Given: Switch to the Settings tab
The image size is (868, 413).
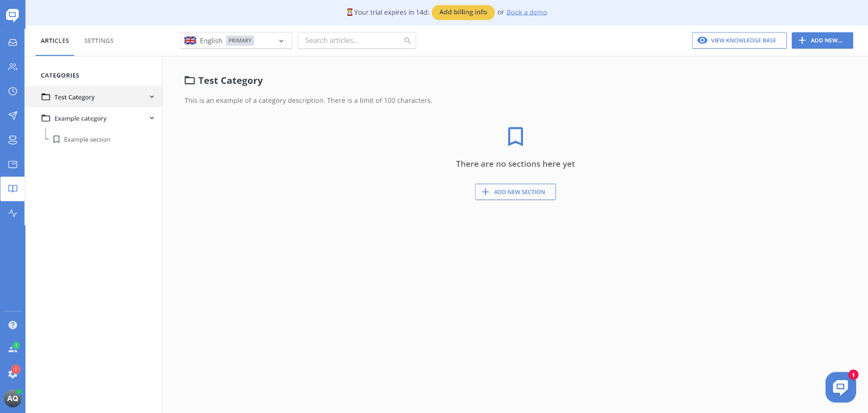Looking at the screenshot, I should pyautogui.click(x=99, y=41).
